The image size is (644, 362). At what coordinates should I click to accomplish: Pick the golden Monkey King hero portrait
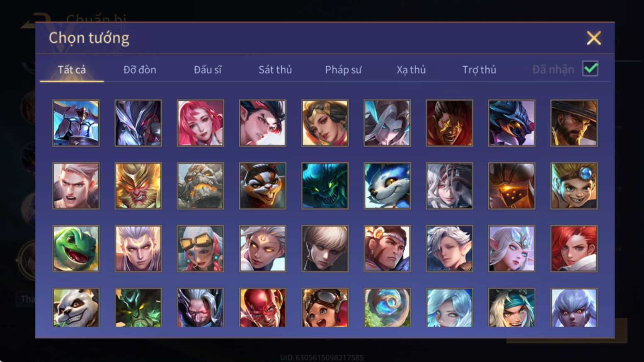(x=138, y=186)
